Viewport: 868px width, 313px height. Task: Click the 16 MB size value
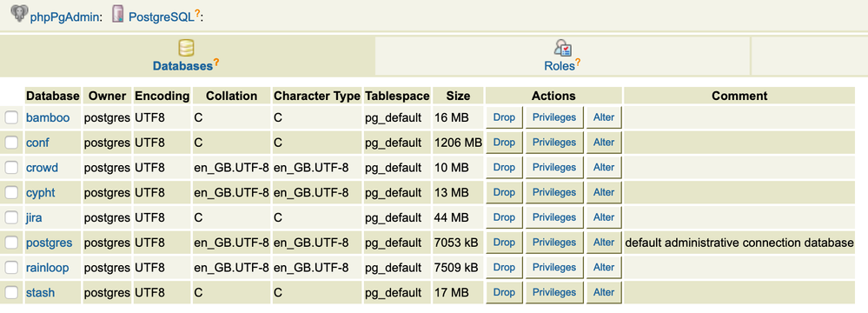coord(451,117)
